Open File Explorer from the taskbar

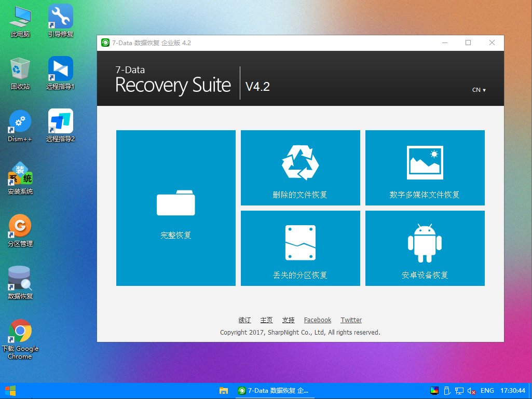click(x=224, y=391)
